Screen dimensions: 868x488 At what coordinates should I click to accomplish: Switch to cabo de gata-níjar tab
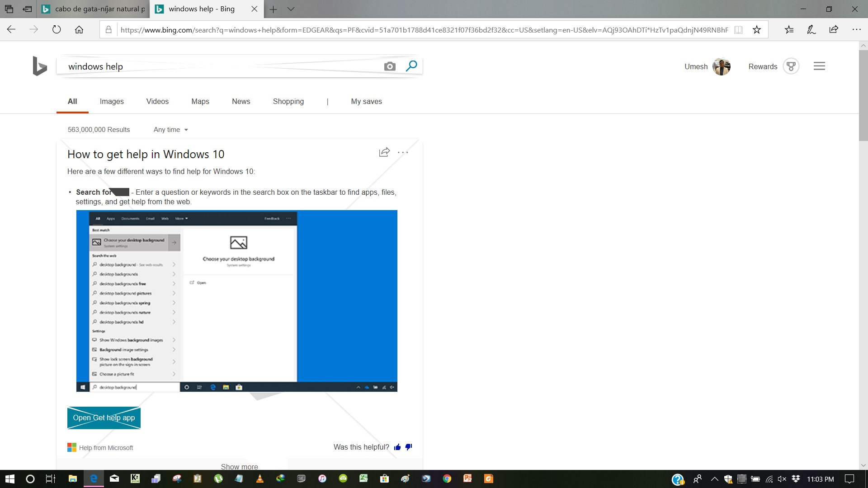(94, 9)
